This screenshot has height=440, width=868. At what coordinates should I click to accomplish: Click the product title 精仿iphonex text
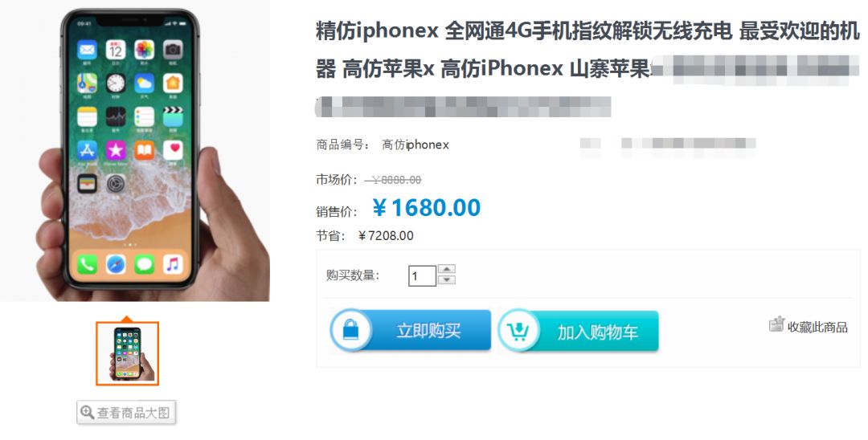377,31
